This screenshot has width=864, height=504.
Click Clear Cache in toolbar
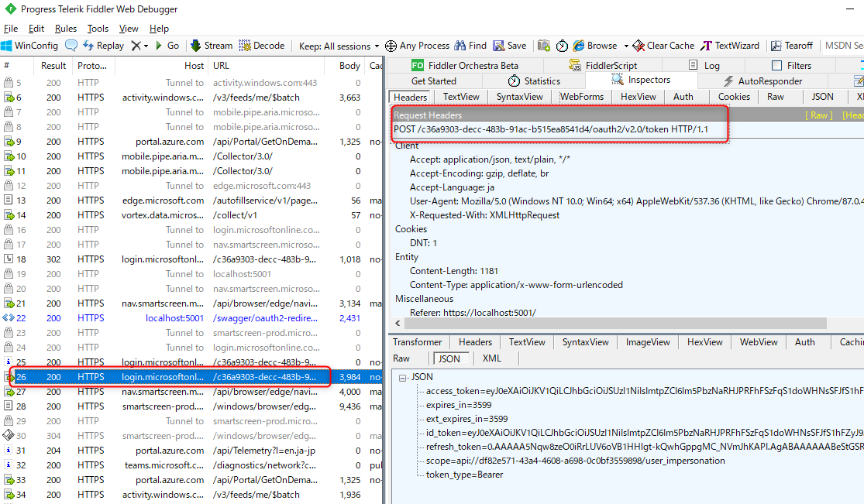click(x=663, y=46)
